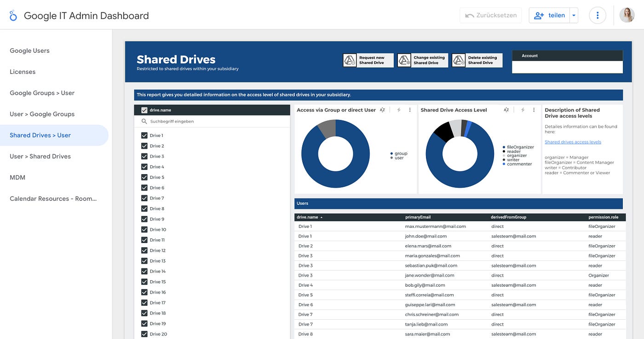
Task: Go to the Licenses page
Action: pos(23,72)
